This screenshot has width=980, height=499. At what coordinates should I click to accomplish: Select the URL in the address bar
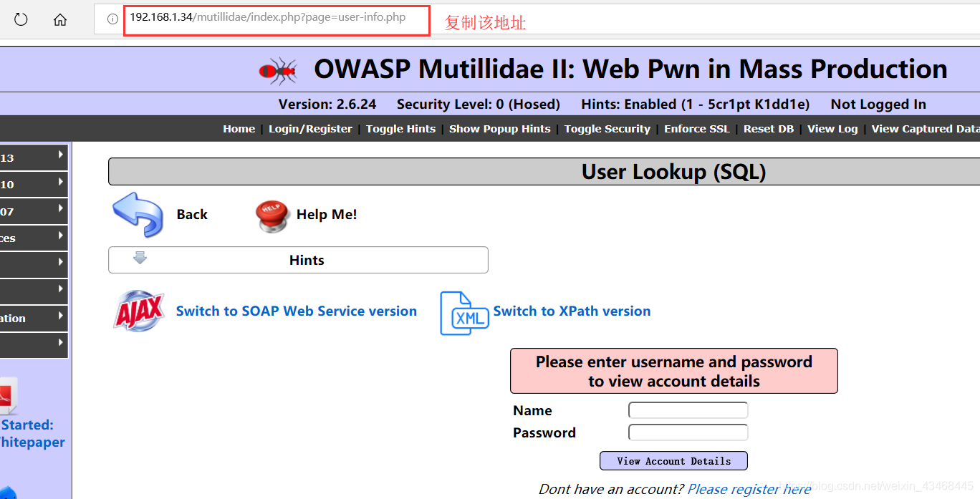(x=268, y=17)
